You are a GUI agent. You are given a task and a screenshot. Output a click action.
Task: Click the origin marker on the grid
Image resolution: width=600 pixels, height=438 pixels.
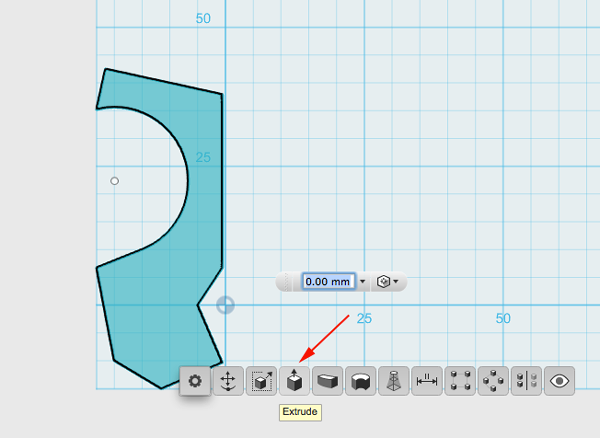click(225, 305)
